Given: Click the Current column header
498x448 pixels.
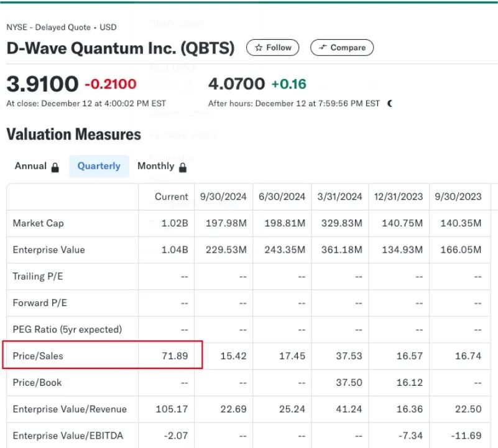Looking at the screenshot, I should 171,197.
